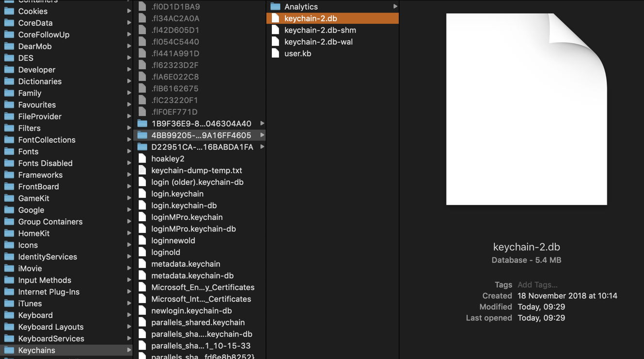This screenshot has height=359, width=644.
Task: Click the keychain-2.db preview thumbnail
Action: [526, 109]
